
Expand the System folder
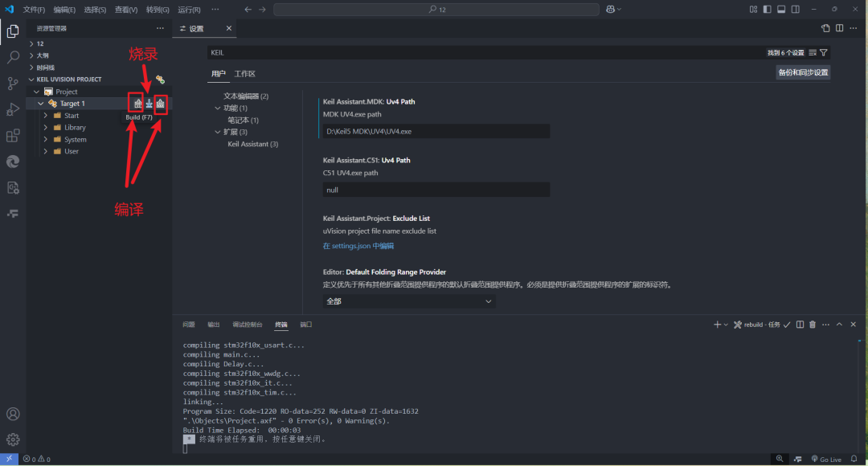pos(45,140)
